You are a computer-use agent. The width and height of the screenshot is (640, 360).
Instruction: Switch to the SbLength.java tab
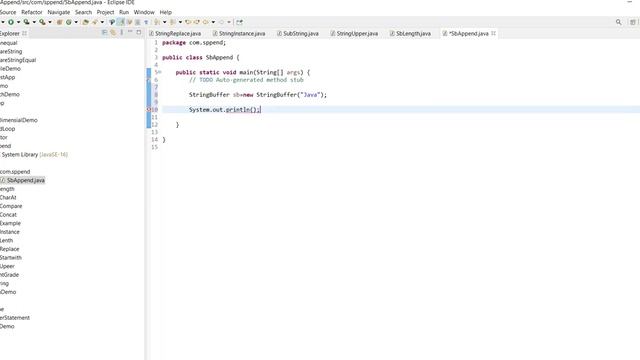[x=410, y=33]
